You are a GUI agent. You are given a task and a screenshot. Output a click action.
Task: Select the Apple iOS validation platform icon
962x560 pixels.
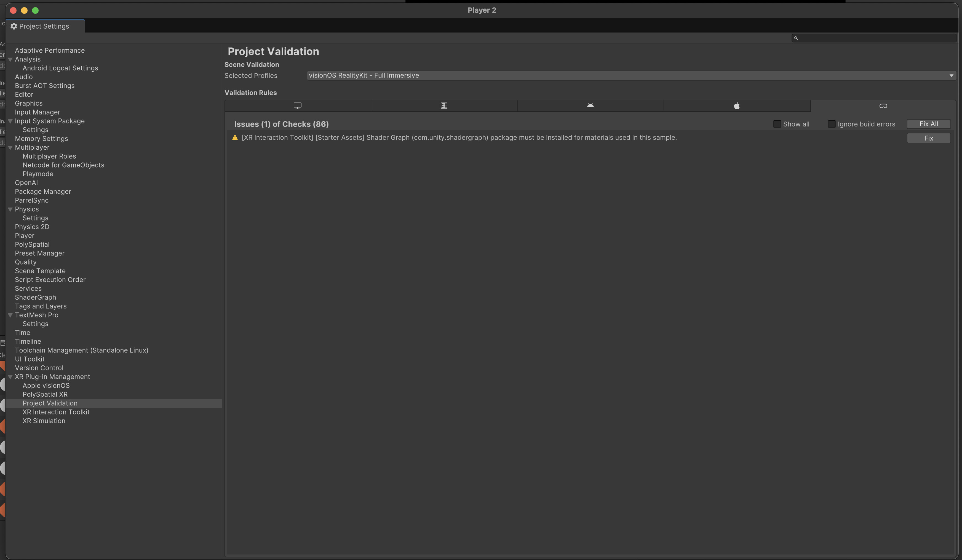[737, 106]
